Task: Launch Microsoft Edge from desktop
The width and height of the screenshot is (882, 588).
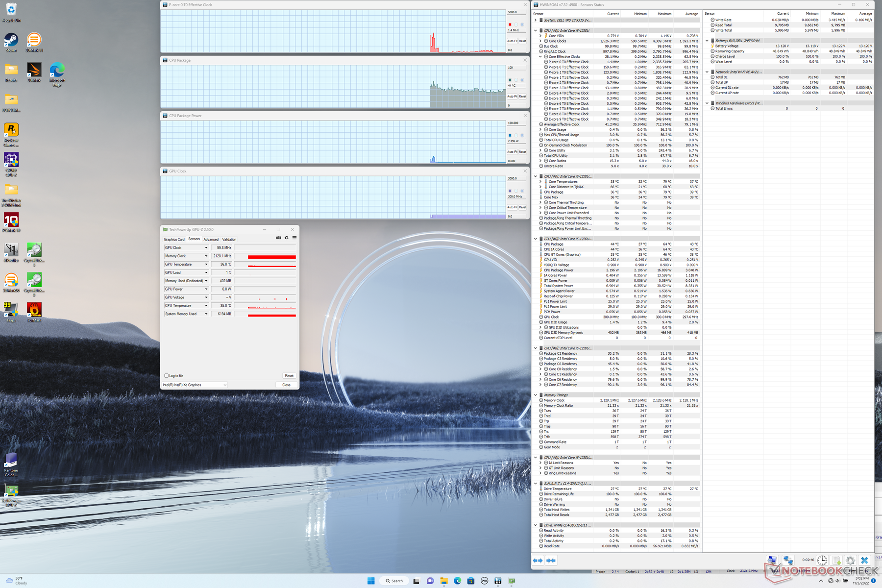Action: (x=57, y=74)
